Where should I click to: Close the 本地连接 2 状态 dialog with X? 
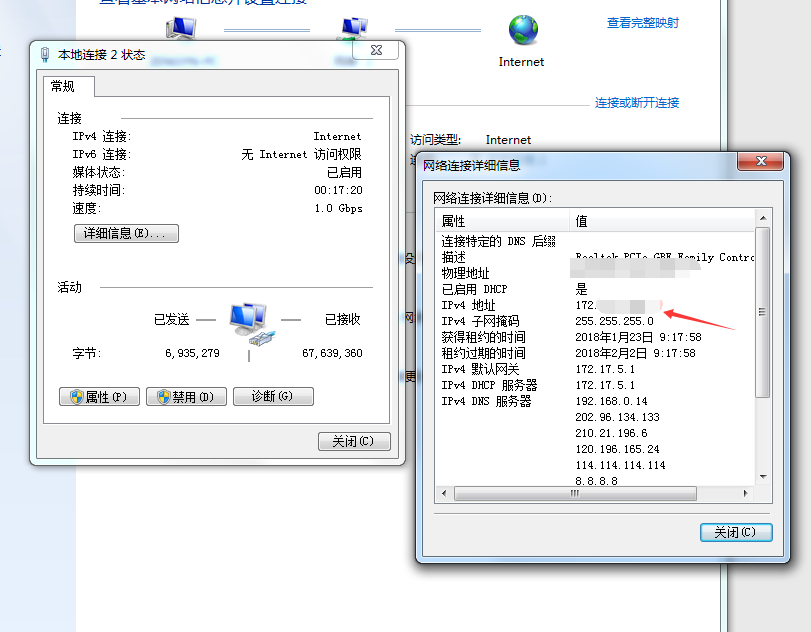click(376, 50)
